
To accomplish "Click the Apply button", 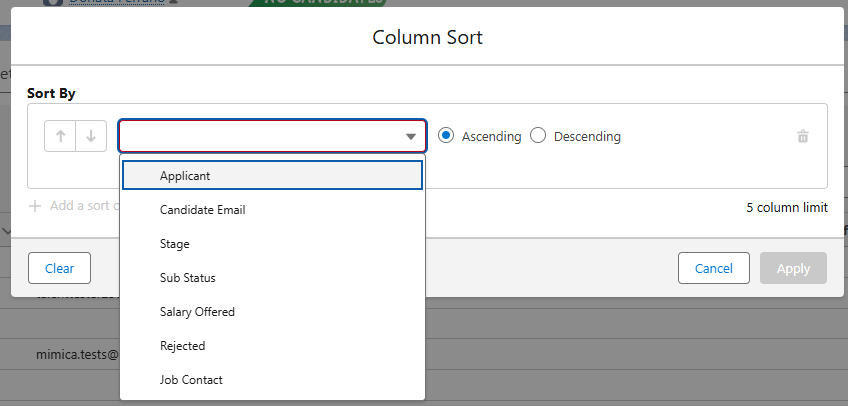I will (793, 268).
